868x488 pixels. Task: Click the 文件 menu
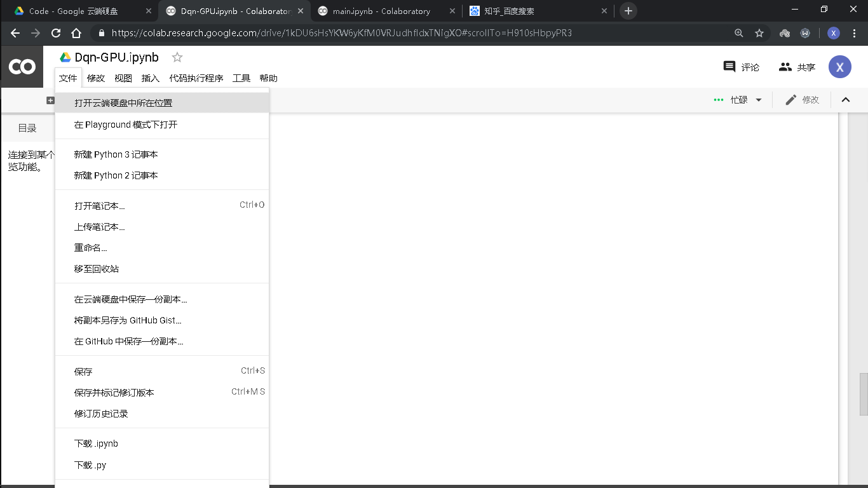coord(68,78)
